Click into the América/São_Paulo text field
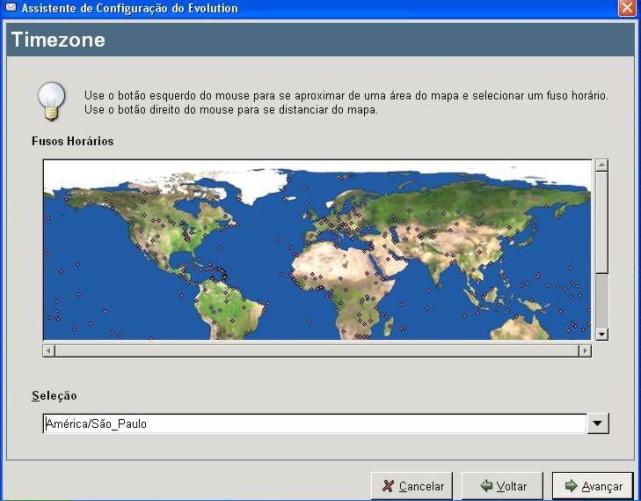The image size is (641, 501). pos(315,424)
